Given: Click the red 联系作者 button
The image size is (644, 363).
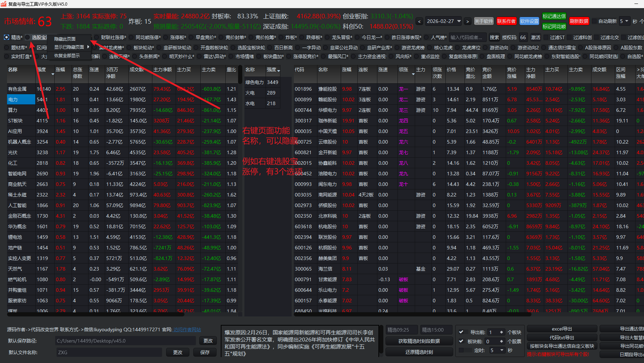Looking at the screenshot, I should 506,21.
